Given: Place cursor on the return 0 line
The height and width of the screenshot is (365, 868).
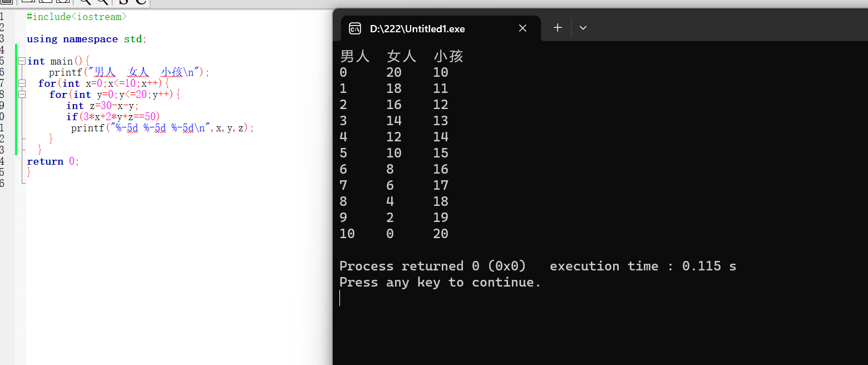Looking at the screenshot, I should pyautogui.click(x=53, y=161).
